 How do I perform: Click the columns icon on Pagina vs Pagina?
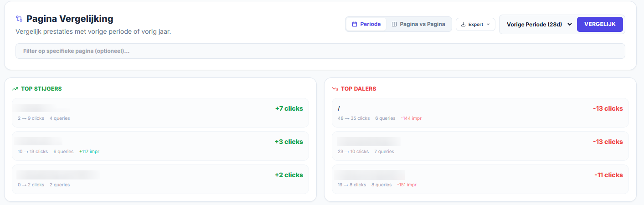point(394,24)
